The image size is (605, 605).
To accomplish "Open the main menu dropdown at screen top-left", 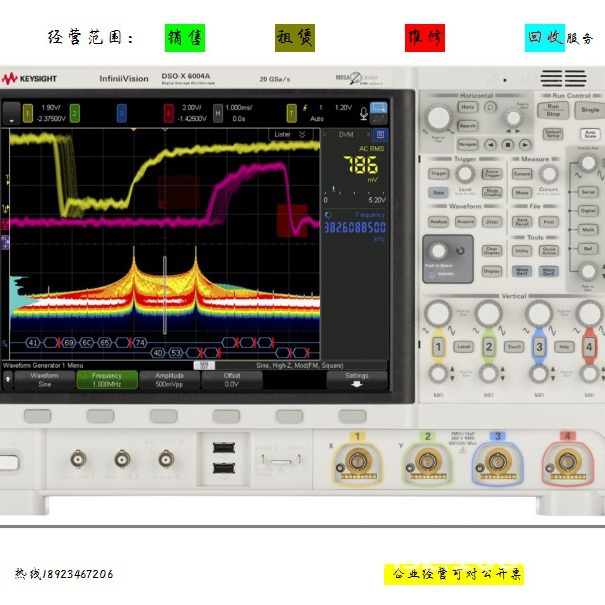I will (12, 113).
